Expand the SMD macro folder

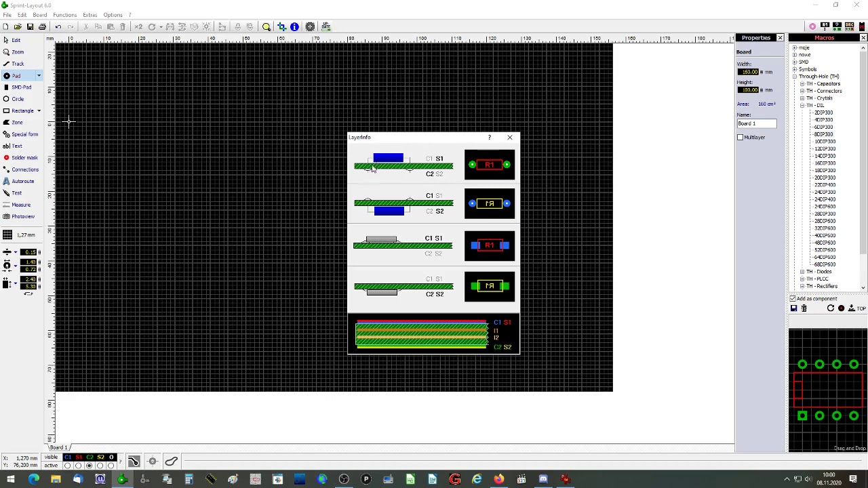tap(795, 62)
